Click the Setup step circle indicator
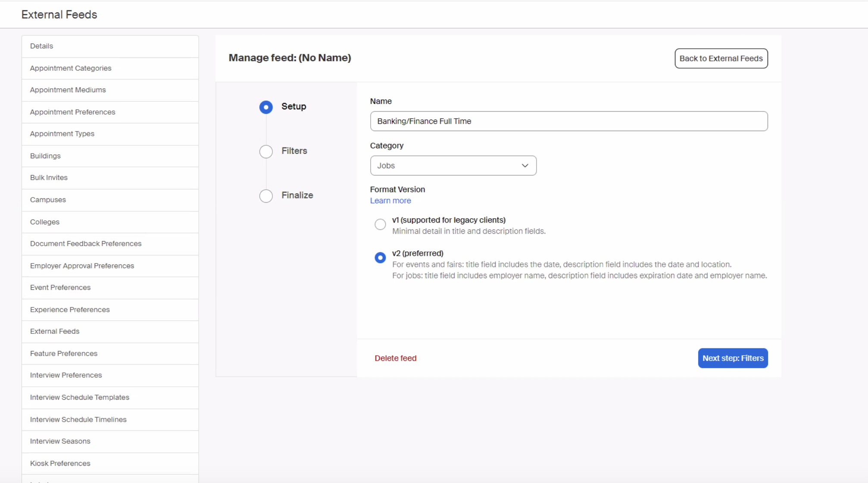868x483 pixels. tap(266, 107)
